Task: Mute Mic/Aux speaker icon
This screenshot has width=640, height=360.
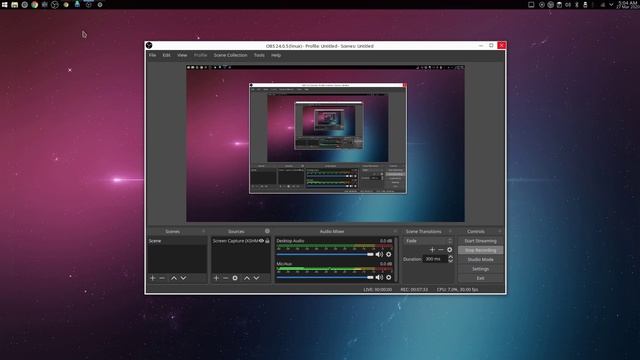Action: [x=379, y=278]
